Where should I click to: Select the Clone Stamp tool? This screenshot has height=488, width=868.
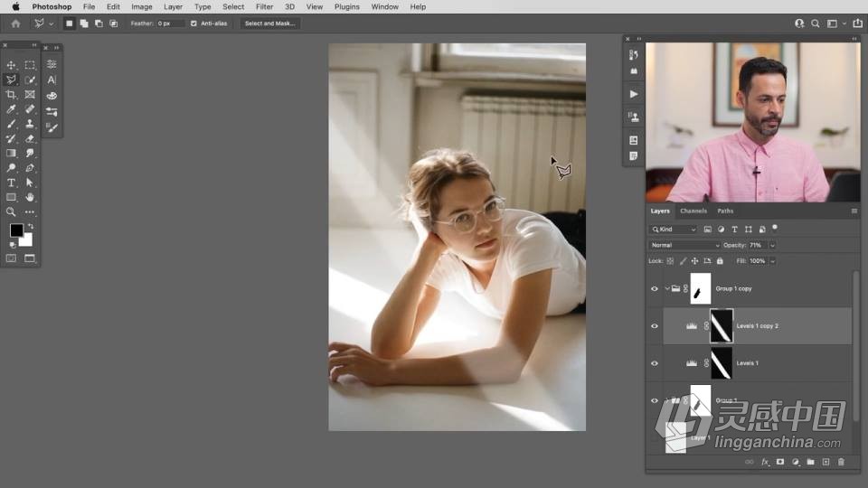pyautogui.click(x=30, y=124)
